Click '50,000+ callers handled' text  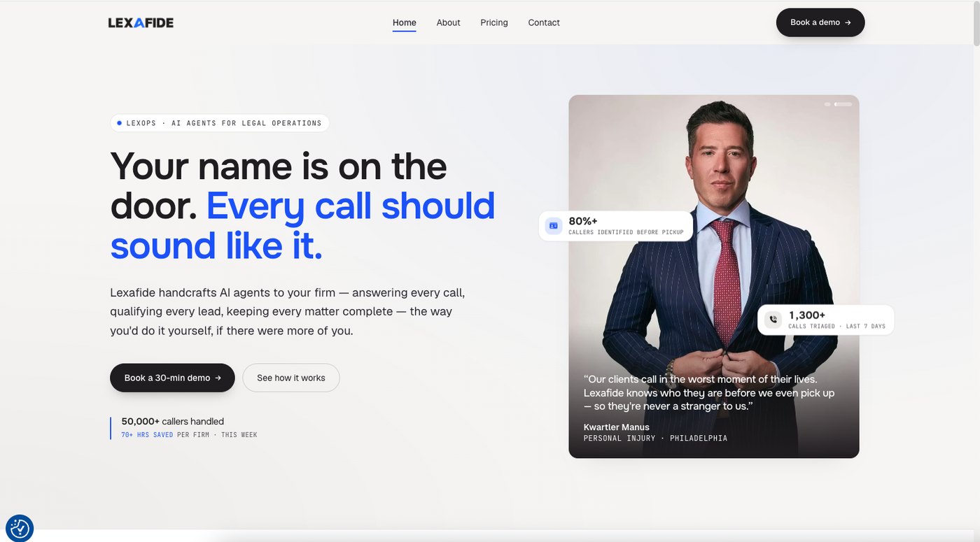click(x=173, y=421)
